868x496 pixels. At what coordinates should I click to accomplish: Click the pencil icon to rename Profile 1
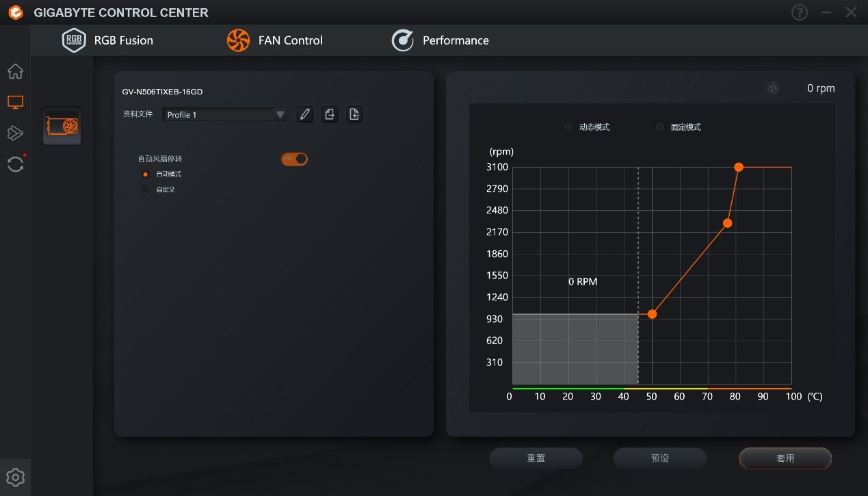pyautogui.click(x=305, y=114)
